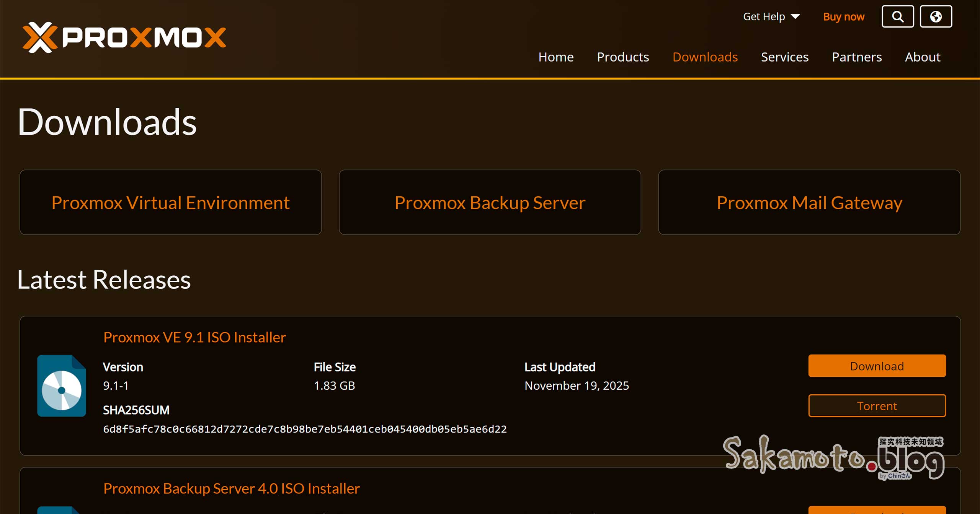Open the Products menu item
The width and height of the screenshot is (980, 514).
click(622, 57)
